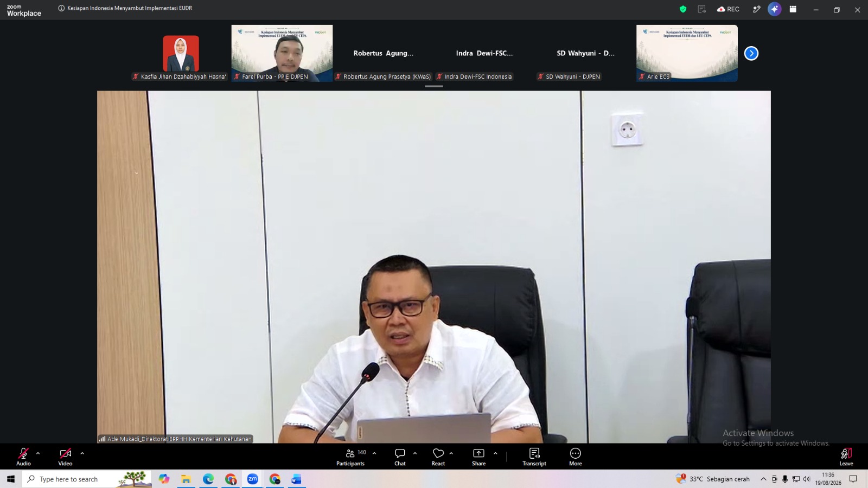Start screen sharing with Share

click(478, 457)
